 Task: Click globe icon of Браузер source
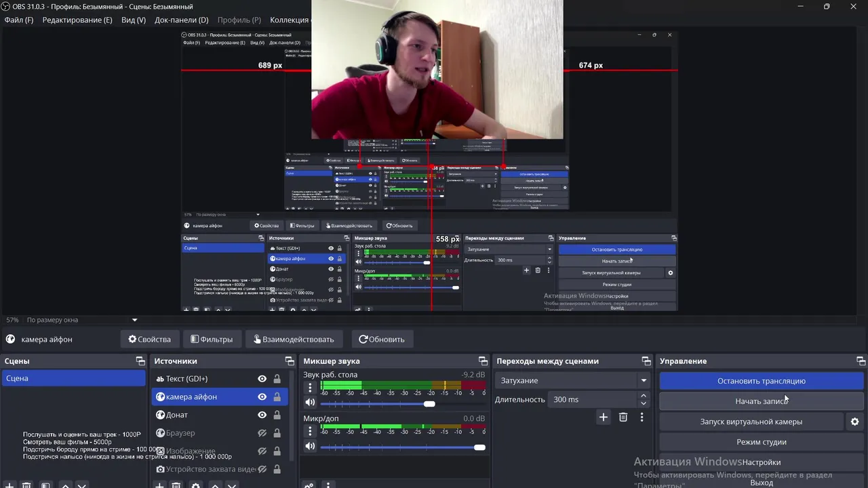[161, 433]
